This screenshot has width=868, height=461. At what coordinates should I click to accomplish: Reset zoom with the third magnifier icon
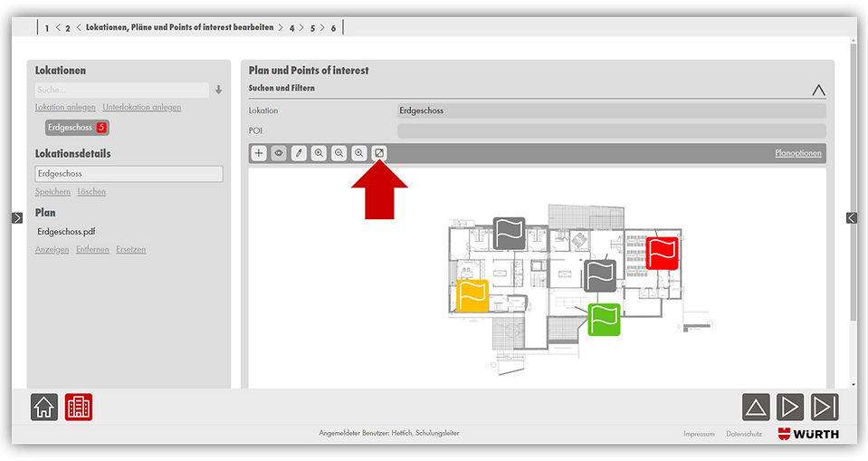[358, 153]
